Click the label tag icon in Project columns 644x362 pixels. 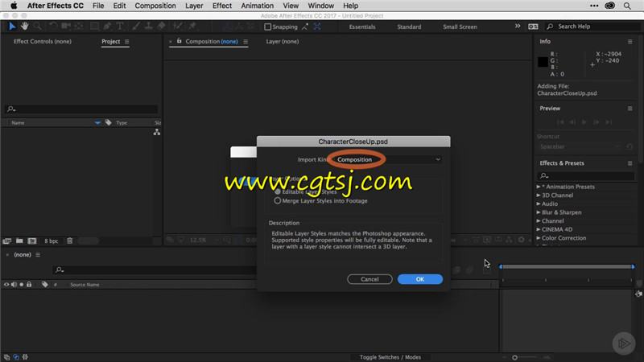[109, 122]
